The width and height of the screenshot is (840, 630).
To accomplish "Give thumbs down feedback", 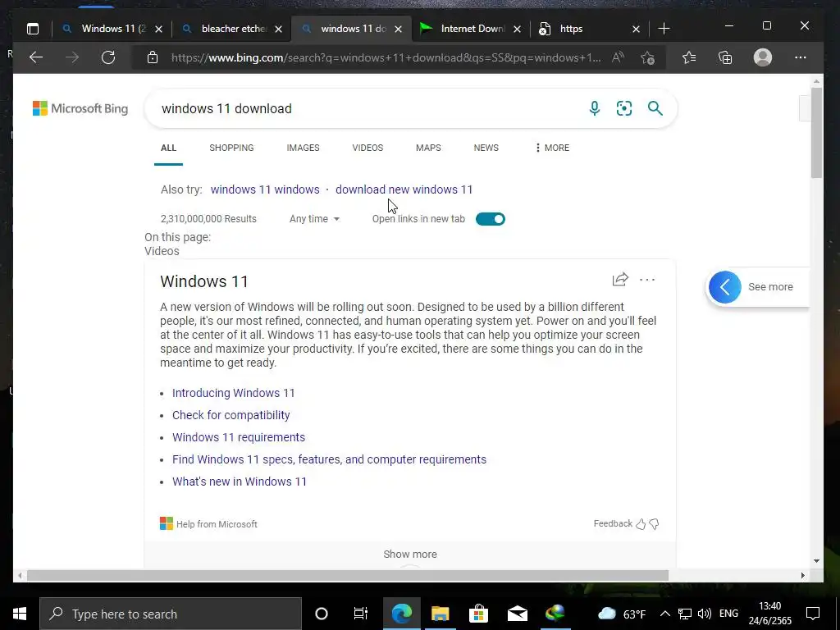I will click(654, 524).
